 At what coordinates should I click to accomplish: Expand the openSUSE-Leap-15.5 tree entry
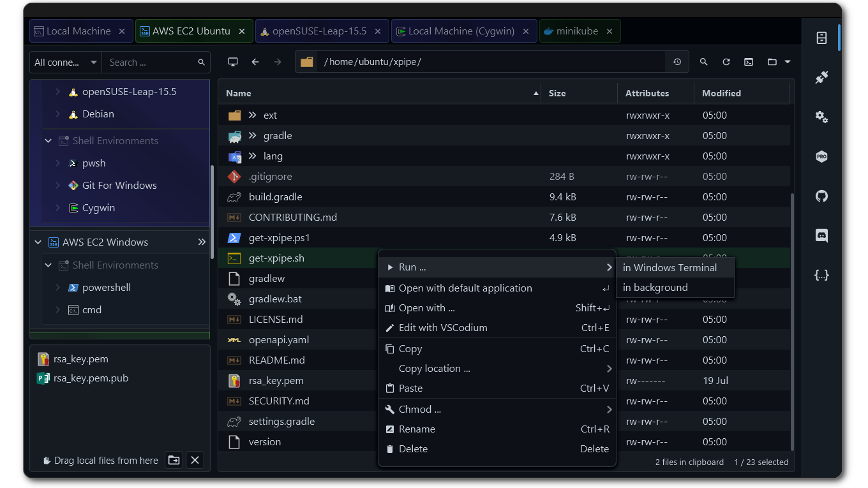tap(57, 92)
